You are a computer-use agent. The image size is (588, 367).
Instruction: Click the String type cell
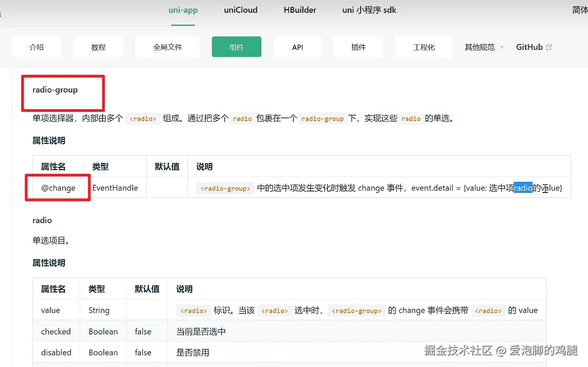click(x=103, y=310)
